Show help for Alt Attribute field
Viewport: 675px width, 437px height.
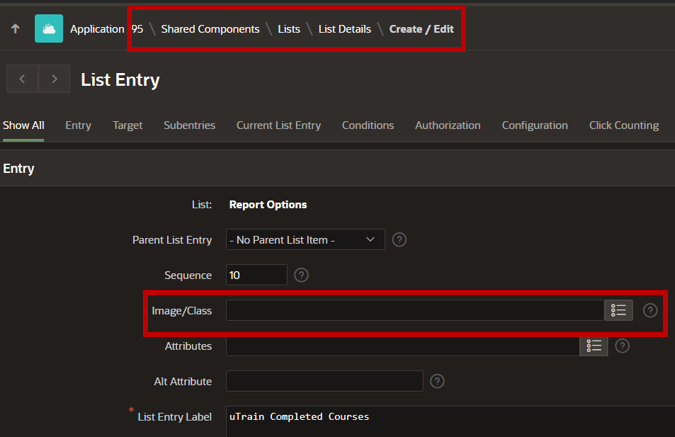pyautogui.click(x=437, y=381)
